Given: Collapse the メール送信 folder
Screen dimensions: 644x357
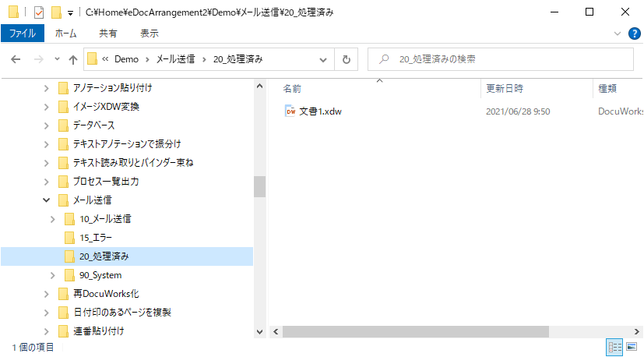Looking at the screenshot, I should (x=47, y=200).
